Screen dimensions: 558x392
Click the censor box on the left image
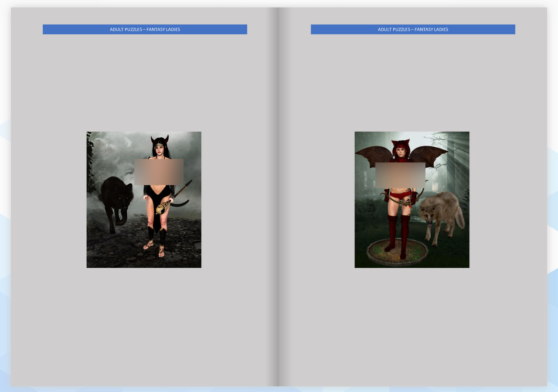point(159,171)
